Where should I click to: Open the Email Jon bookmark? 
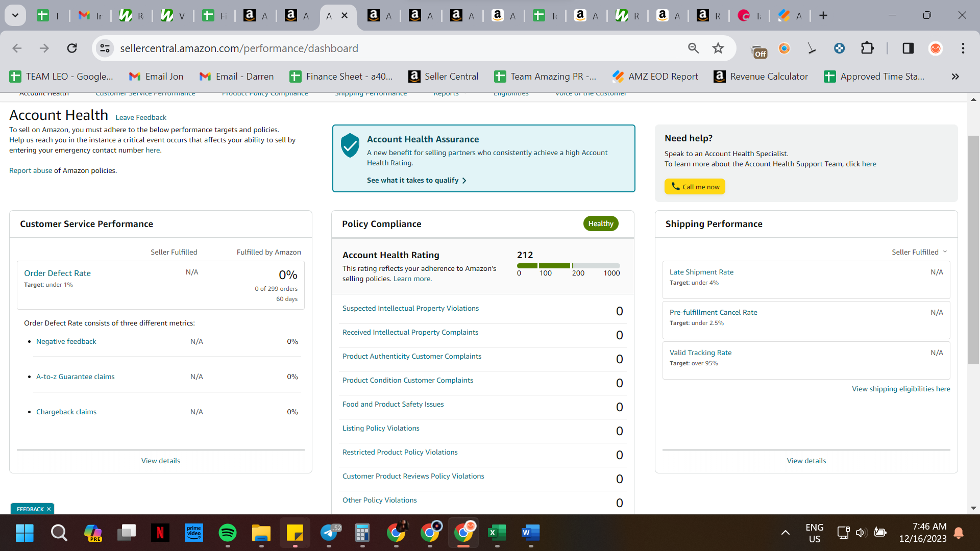click(x=156, y=77)
